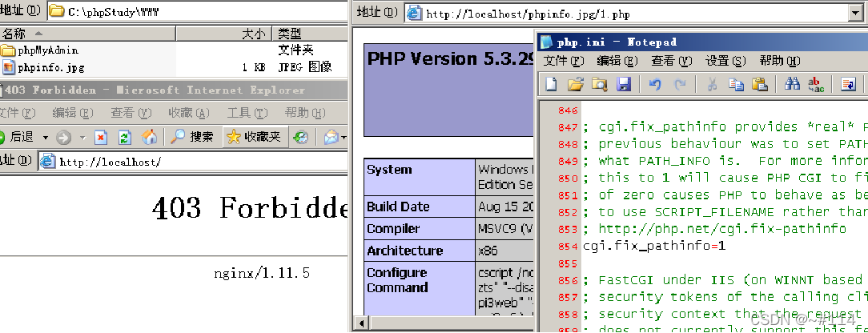Click the 403 Forbidden heading text
868x333 pixels.
(250, 207)
